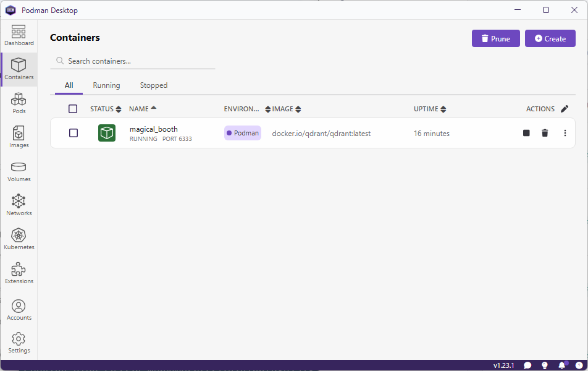Open the Images page
Screen dimensions: 588x371
(19, 137)
